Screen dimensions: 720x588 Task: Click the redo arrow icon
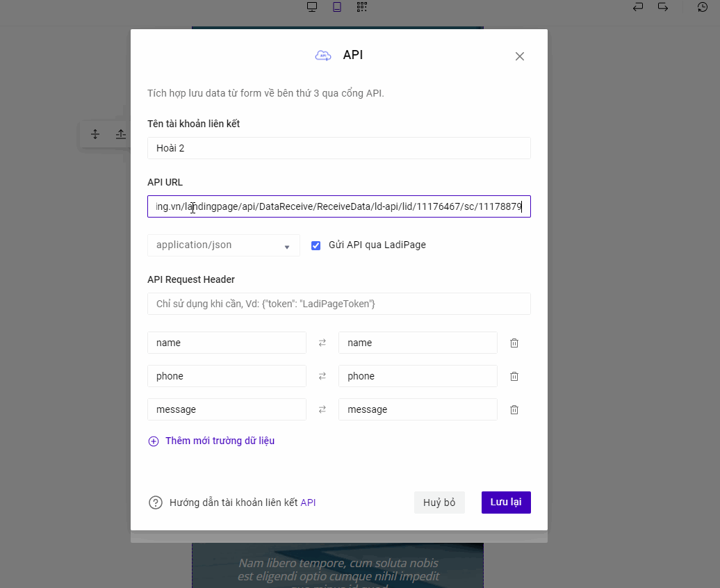(663, 7)
